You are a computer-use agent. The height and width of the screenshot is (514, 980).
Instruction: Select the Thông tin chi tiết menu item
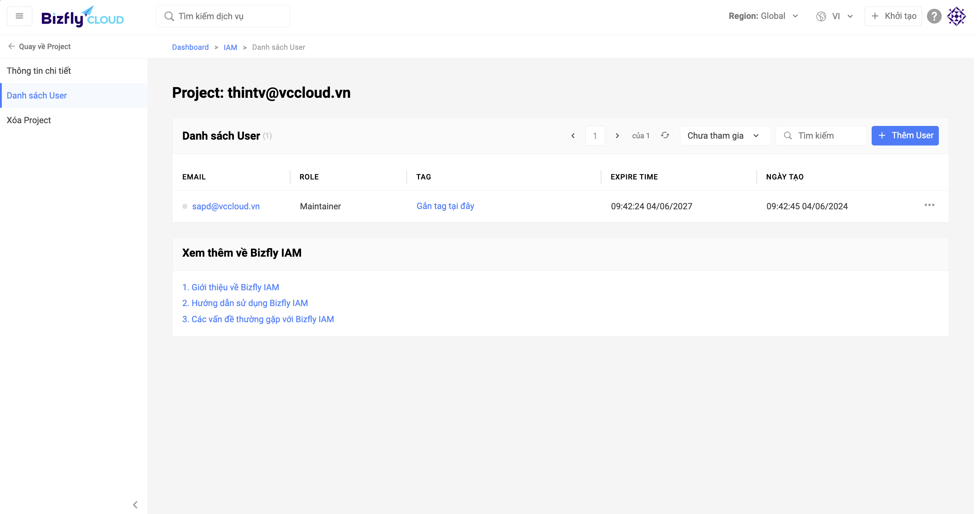point(39,71)
